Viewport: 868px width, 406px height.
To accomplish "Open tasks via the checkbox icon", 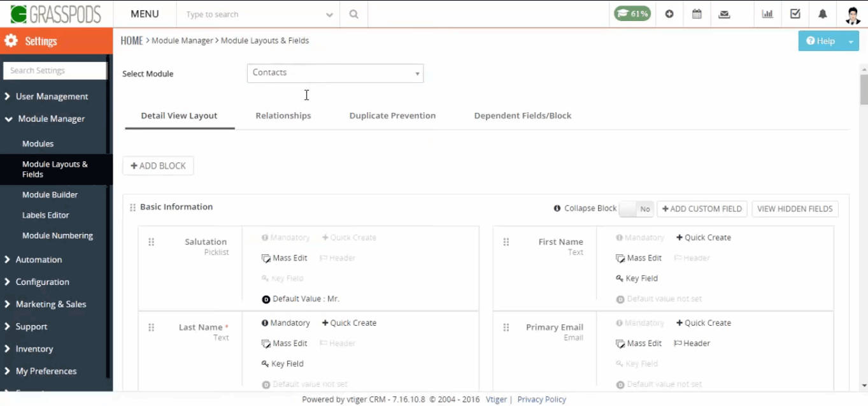I will 795,13.
